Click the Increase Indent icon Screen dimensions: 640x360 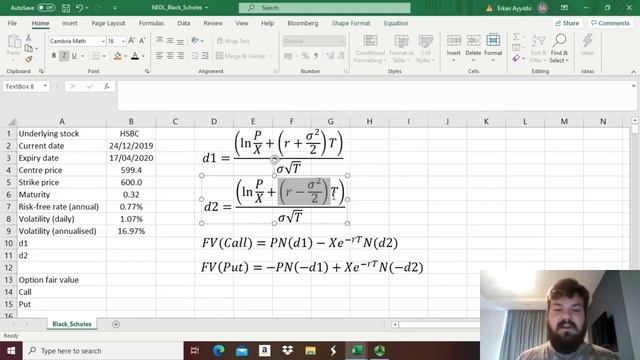tap(205, 56)
